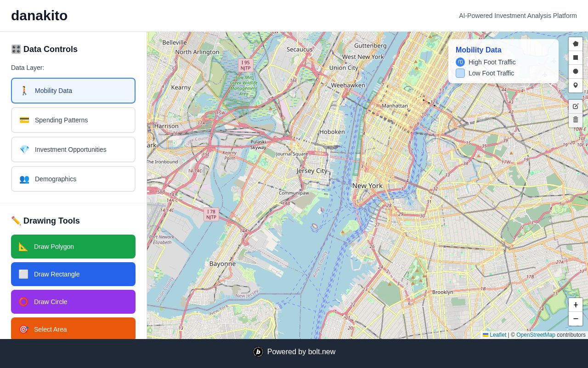
Task: Switch to the Spending Patterns data layer
Action: [73, 120]
